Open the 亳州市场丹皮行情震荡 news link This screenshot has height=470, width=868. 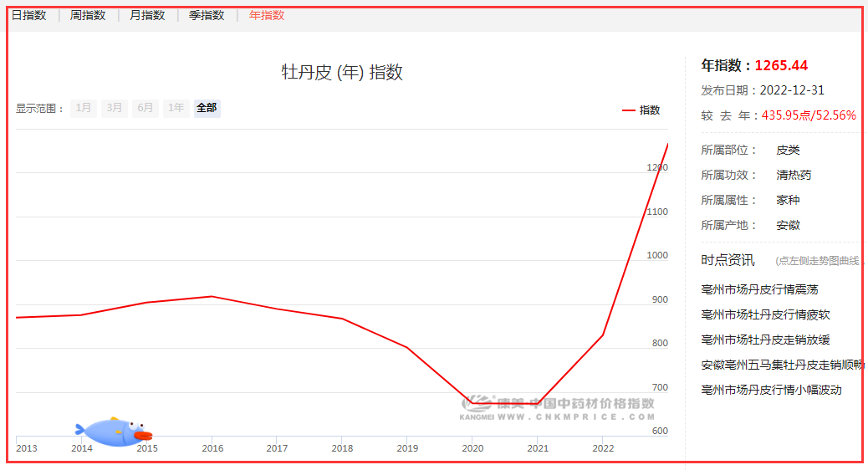[759, 289]
